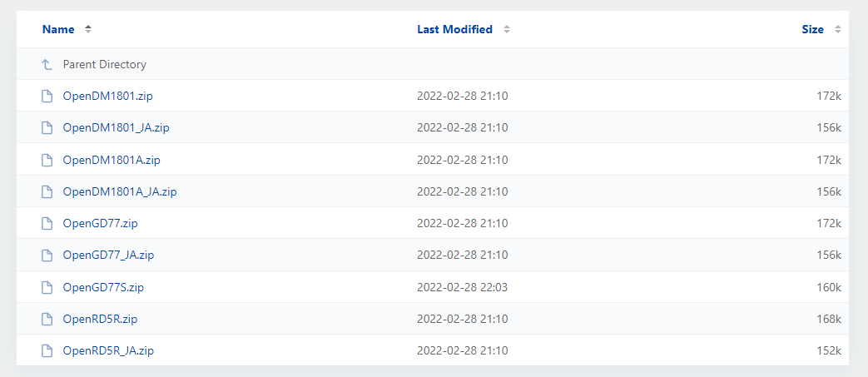Open the OpenGD77S.zip file link
The height and width of the screenshot is (377, 868).
[103, 287]
